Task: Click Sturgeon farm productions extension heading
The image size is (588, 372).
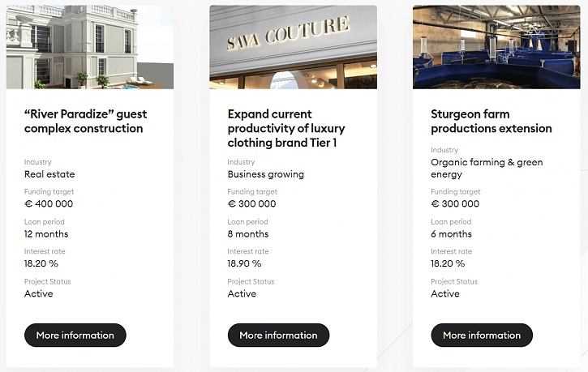Action: 491,122
